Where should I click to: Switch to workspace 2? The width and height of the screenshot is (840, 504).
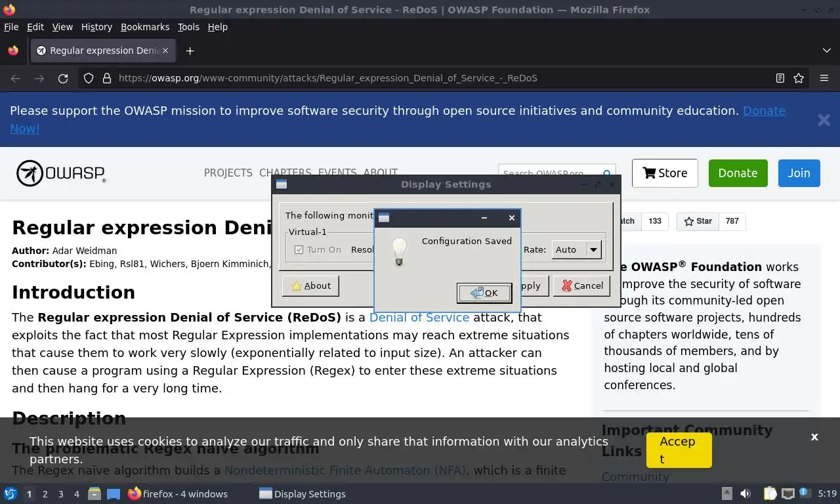coord(45,494)
